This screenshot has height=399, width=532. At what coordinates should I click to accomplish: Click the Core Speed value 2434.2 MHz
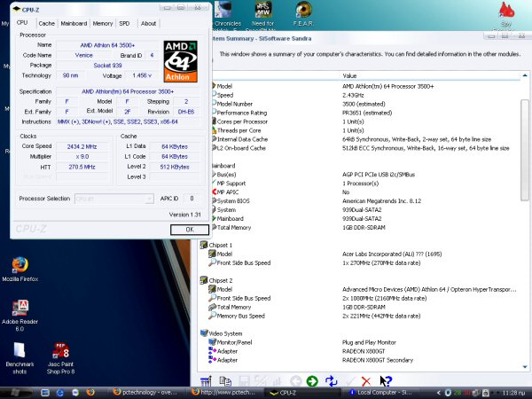click(82, 146)
